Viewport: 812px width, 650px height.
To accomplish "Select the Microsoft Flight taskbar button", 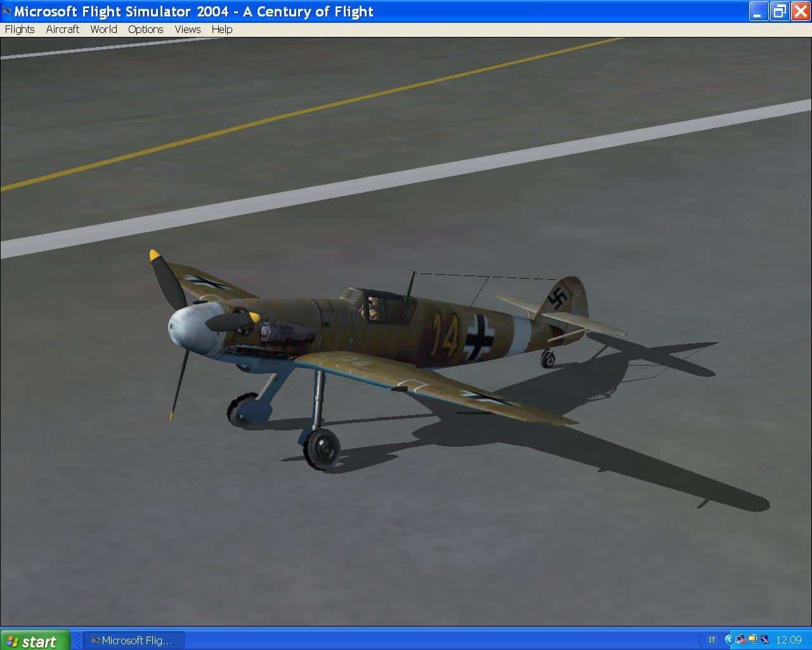I will click(x=133, y=640).
